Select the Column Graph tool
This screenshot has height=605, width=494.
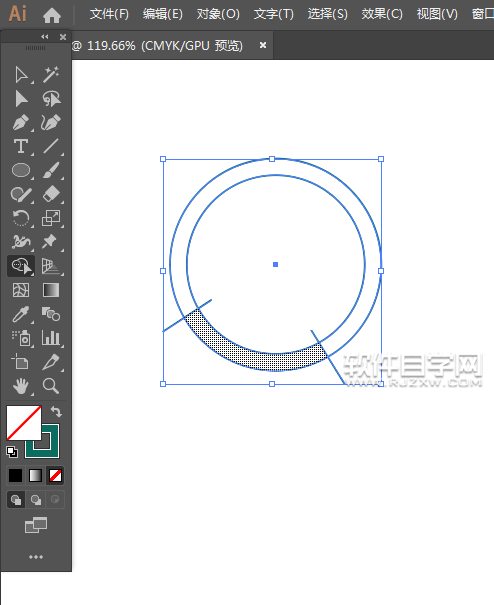click(x=51, y=338)
